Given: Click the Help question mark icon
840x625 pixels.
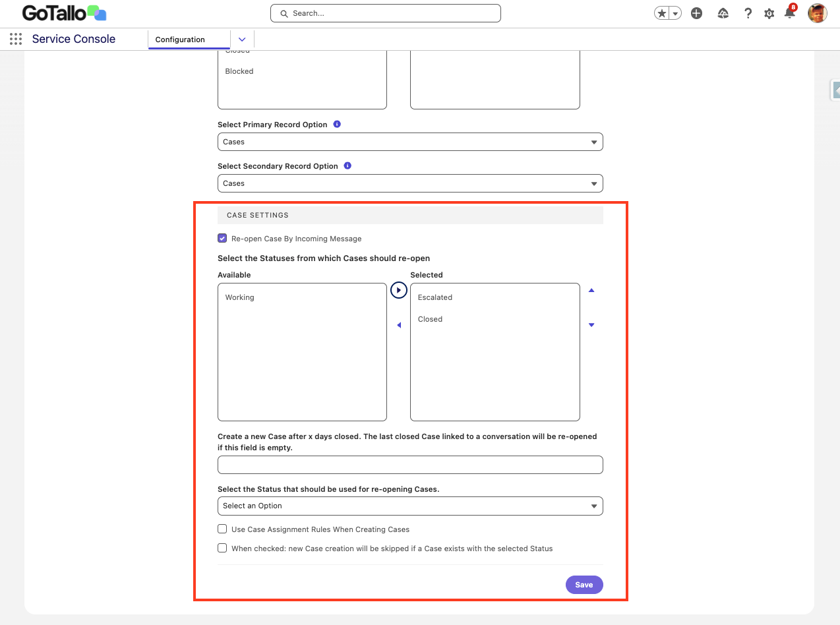Looking at the screenshot, I should tap(748, 13).
